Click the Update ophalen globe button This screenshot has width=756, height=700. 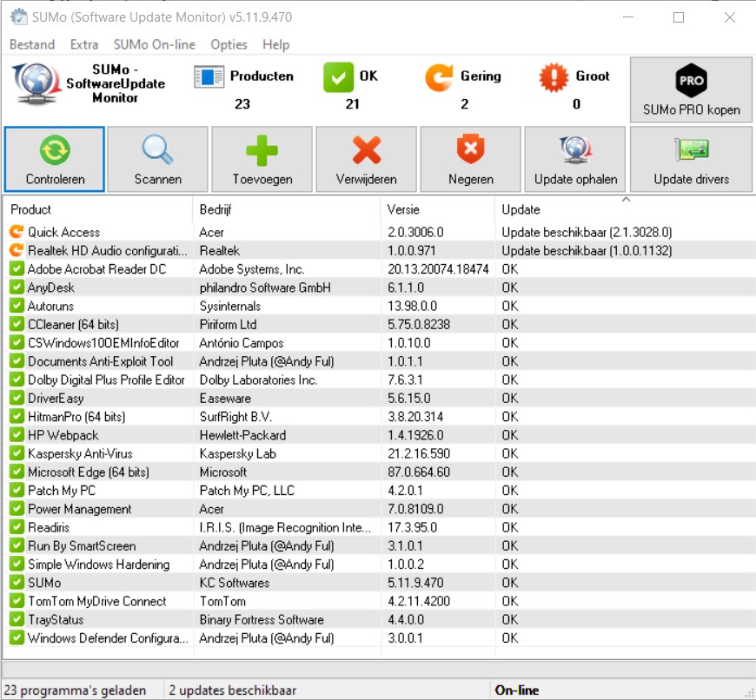pyautogui.click(x=575, y=160)
